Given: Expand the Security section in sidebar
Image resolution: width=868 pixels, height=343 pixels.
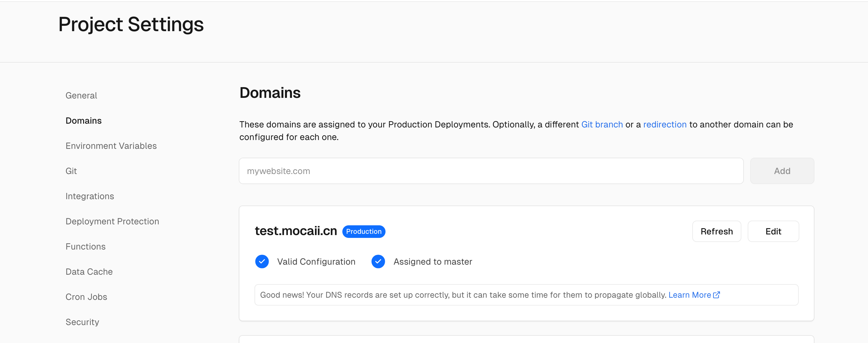Looking at the screenshot, I should point(82,321).
